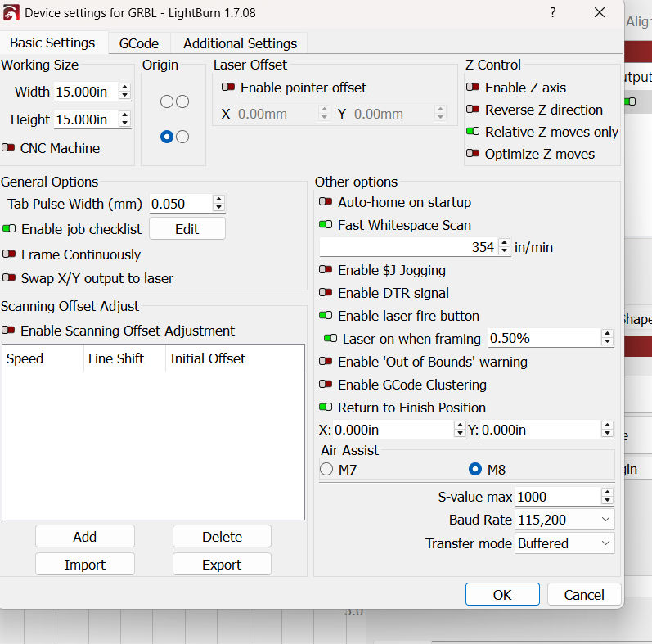Select M7 air assist option

326,469
